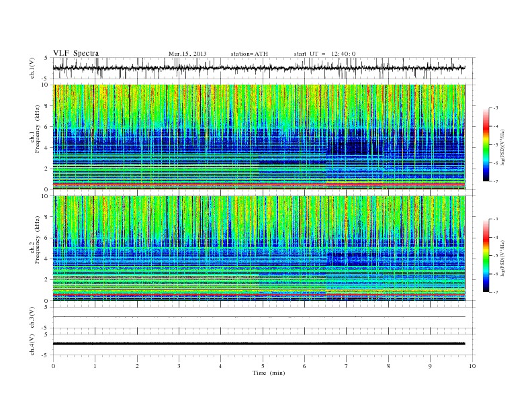Click the "ch.3(V)" axis label

pyautogui.click(x=32, y=318)
